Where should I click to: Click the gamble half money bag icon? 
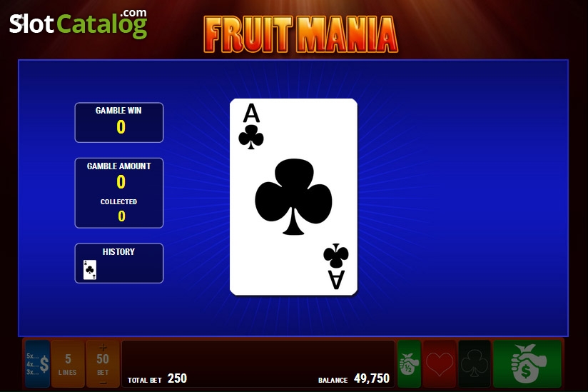[409, 363]
